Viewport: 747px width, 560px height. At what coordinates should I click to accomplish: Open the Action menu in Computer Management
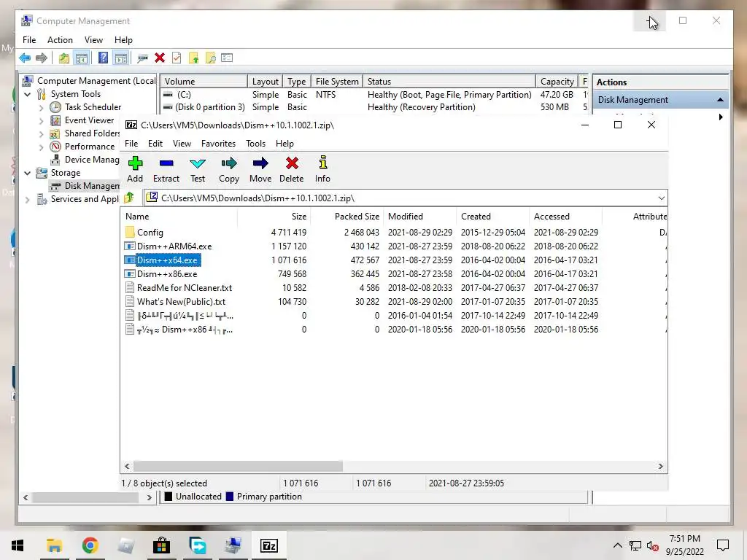click(60, 40)
